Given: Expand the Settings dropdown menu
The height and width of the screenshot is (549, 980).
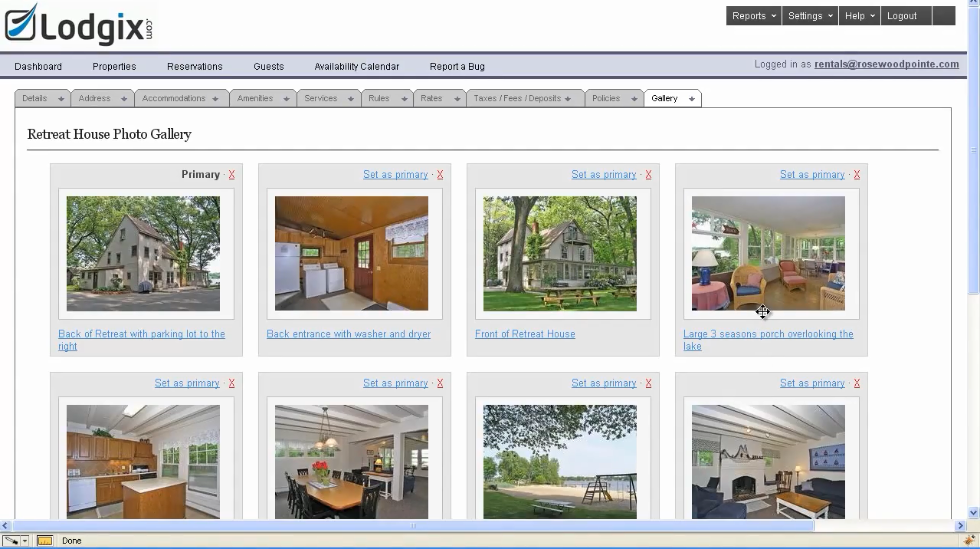Looking at the screenshot, I should coord(810,16).
